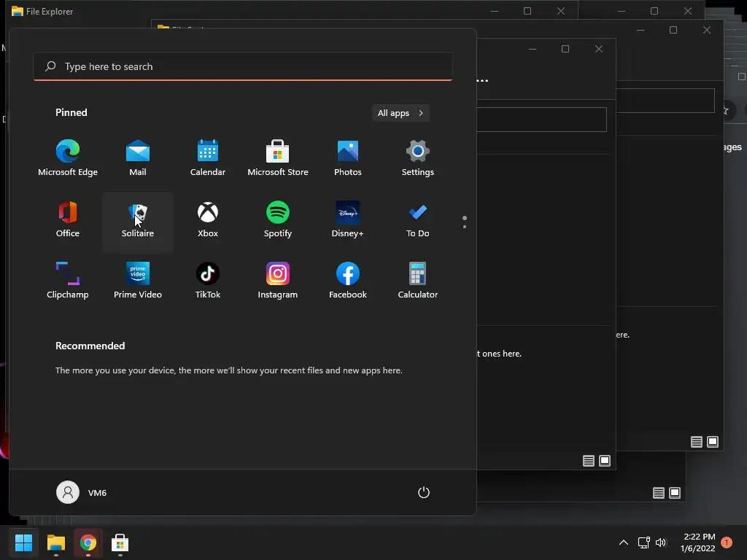Click the address field in background File Explorer

pyautogui.click(x=541, y=119)
